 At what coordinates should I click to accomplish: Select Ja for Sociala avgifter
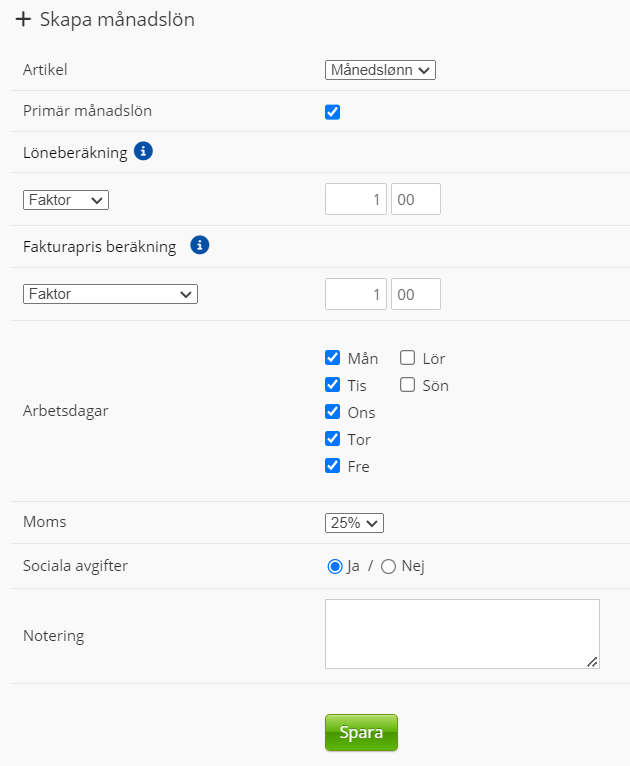[x=335, y=566]
